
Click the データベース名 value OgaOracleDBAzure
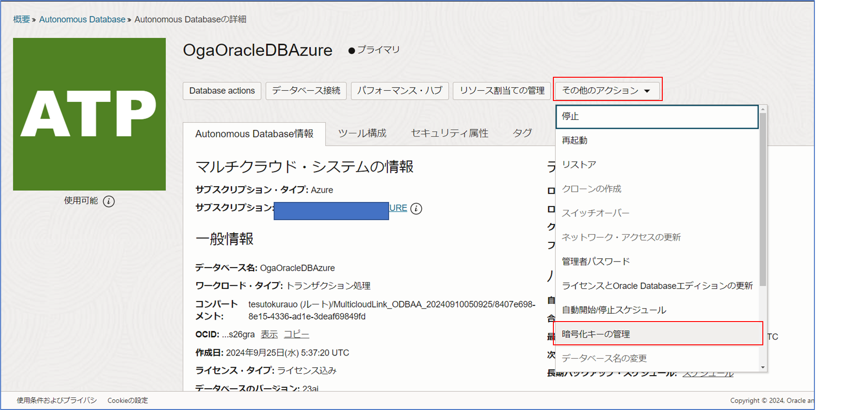[297, 268]
